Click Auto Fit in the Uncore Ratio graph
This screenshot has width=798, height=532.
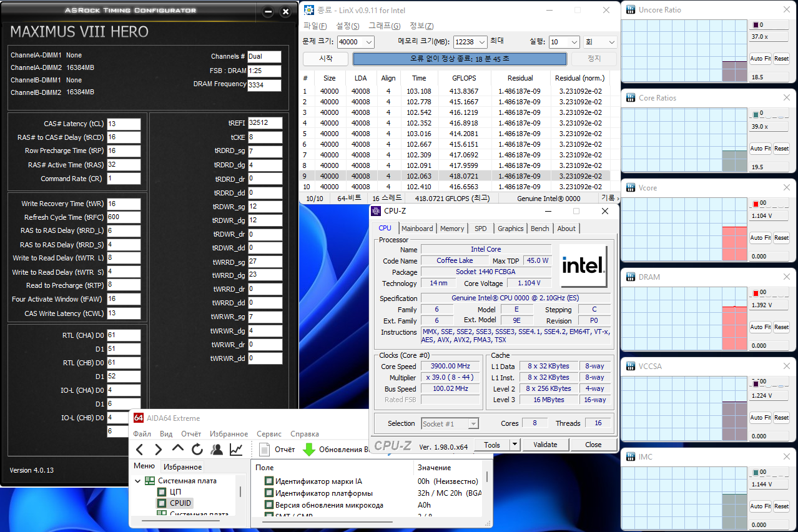[760, 59]
